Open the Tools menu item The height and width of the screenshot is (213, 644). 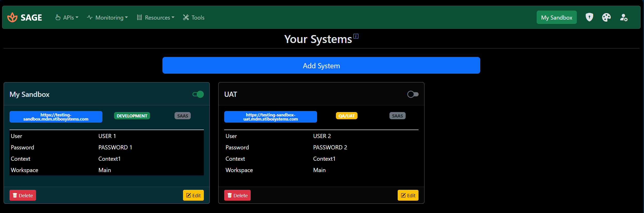pos(194,18)
